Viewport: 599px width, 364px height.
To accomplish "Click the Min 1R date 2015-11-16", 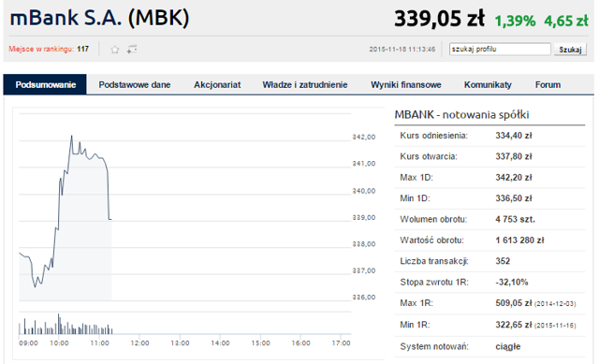I will tap(555, 326).
